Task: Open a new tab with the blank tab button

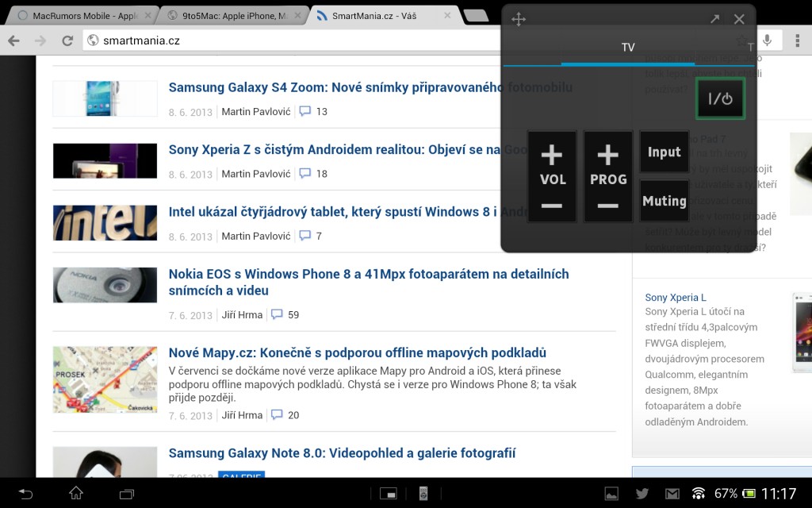Action: [x=476, y=16]
